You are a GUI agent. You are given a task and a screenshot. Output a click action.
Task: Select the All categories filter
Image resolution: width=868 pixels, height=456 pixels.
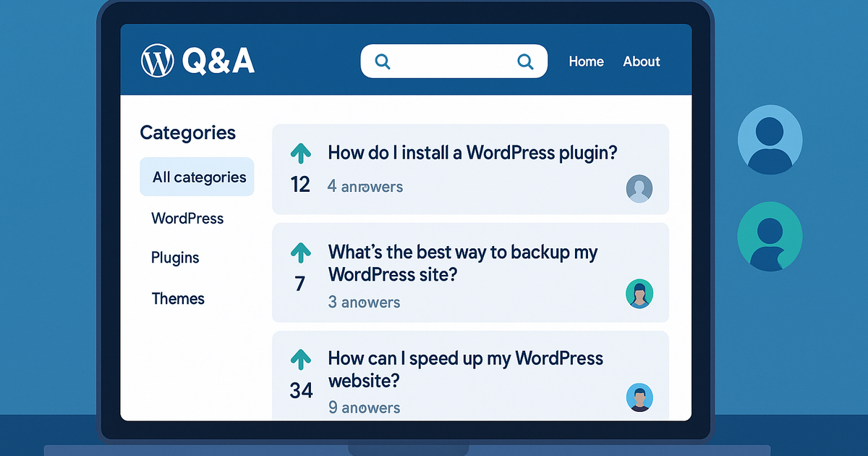(x=197, y=177)
